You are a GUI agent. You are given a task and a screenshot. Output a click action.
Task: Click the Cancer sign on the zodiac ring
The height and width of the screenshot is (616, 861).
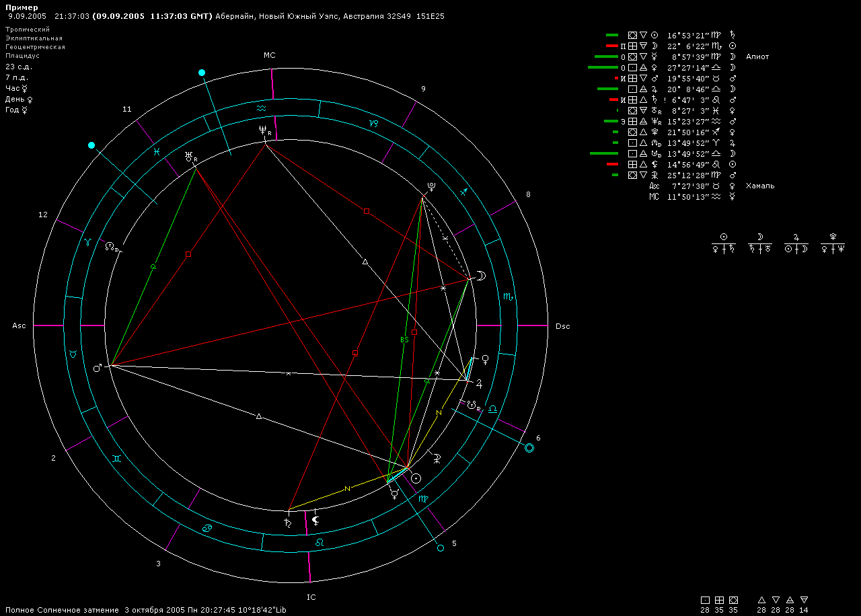208,528
